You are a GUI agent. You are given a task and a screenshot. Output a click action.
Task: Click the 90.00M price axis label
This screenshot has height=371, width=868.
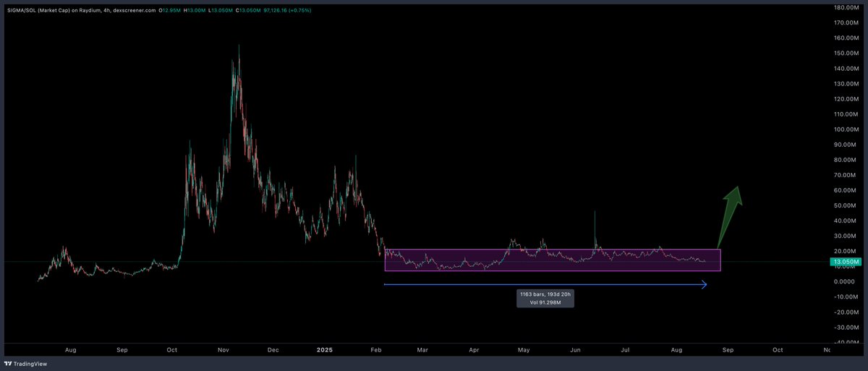tap(843, 145)
